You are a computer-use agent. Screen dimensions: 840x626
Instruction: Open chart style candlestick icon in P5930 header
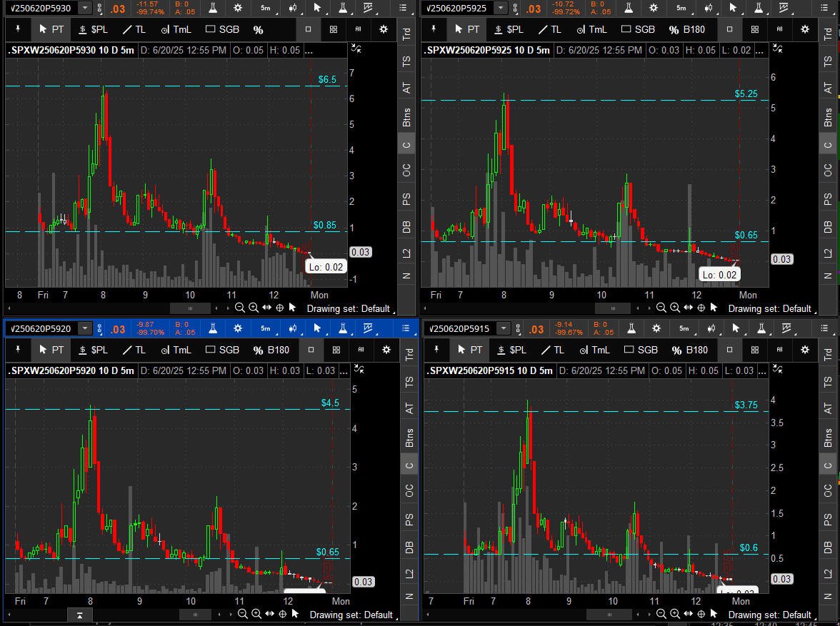point(293,8)
